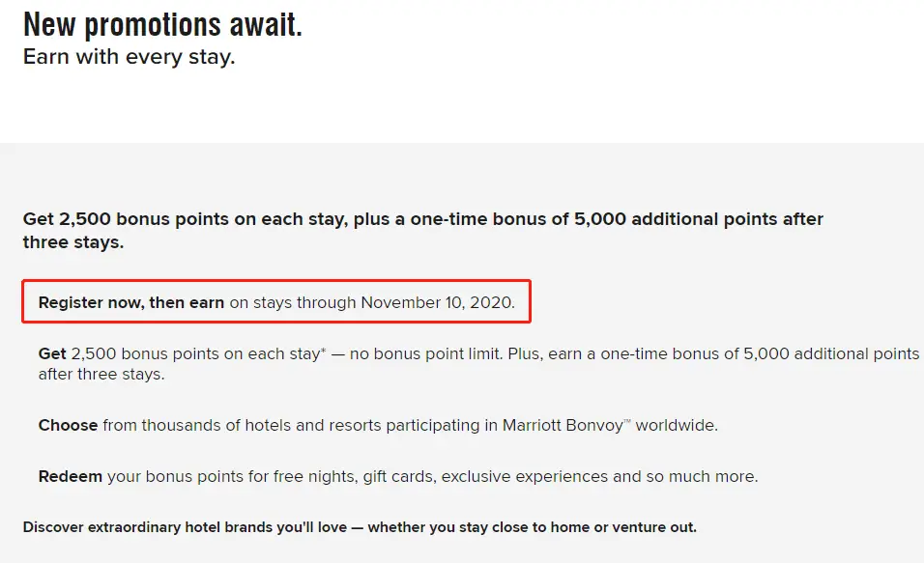
Task: Click the "Earn with every stay." subheading
Action: (129, 57)
